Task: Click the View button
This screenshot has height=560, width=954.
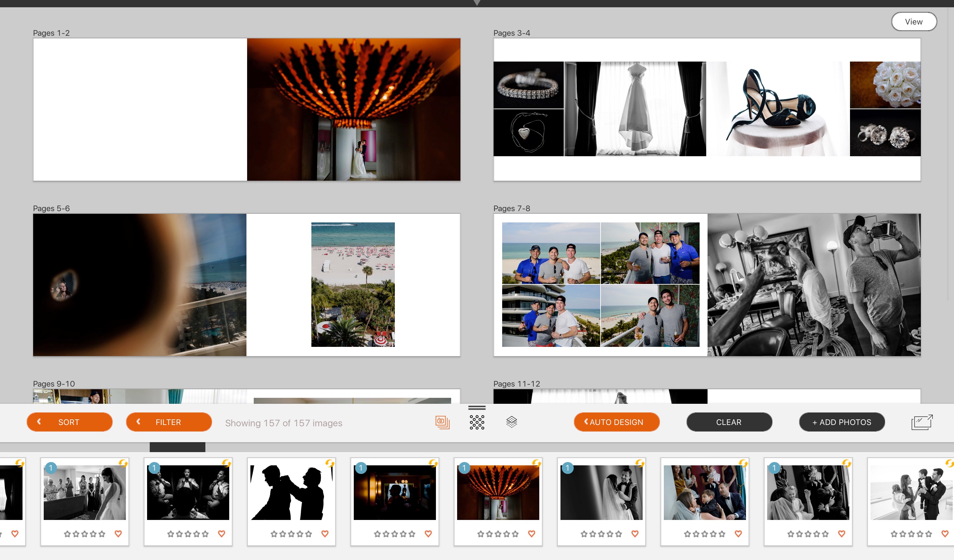Action: tap(914, 22)
